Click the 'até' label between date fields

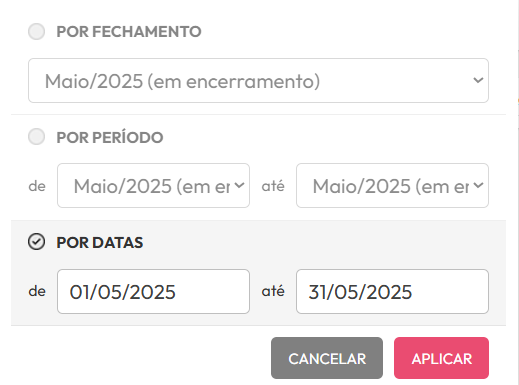coord(273,291)
